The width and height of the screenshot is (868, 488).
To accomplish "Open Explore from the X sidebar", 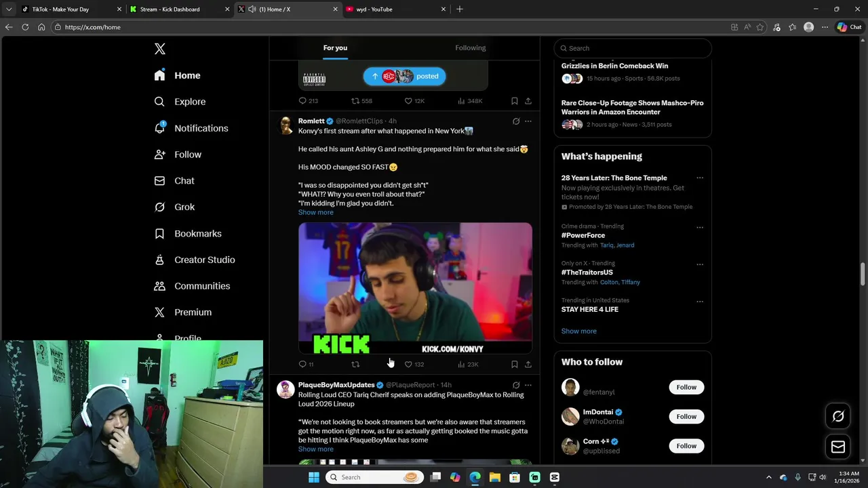I will pos(180,102).
